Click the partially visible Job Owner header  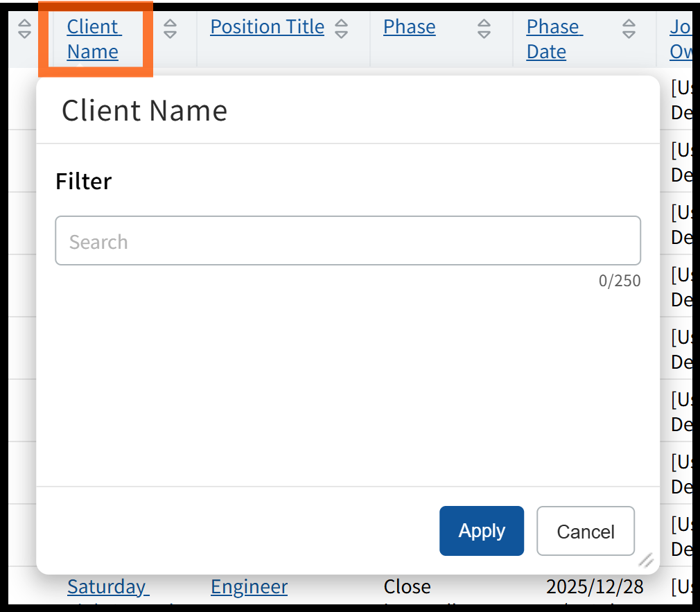(x=681, y=39)
